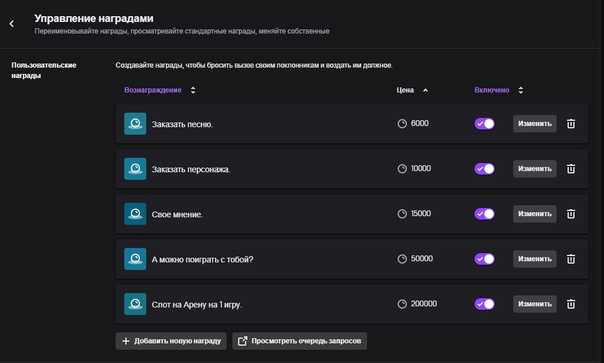Delete the 'Заказать песню' reward via trash icon

(x=571, y=124)
